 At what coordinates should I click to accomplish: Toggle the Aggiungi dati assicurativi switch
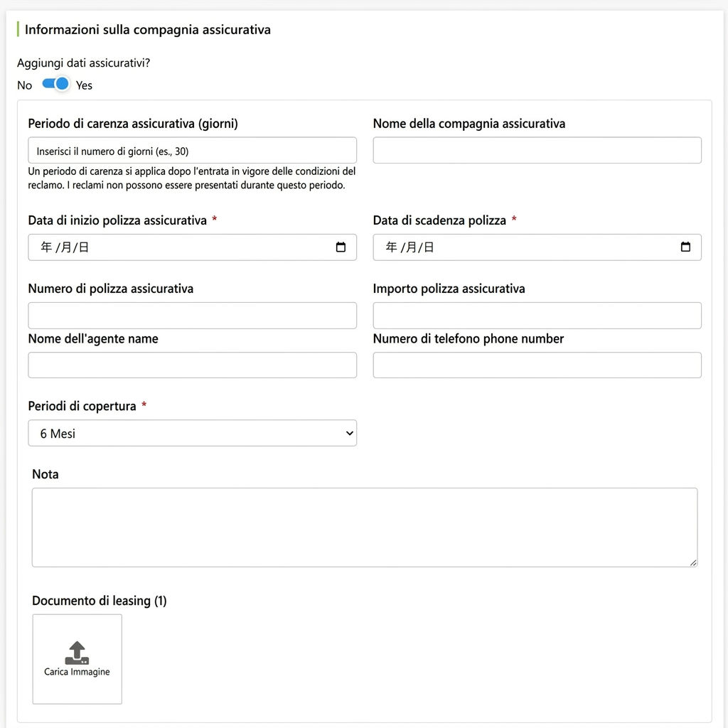(x=55, y=84)
